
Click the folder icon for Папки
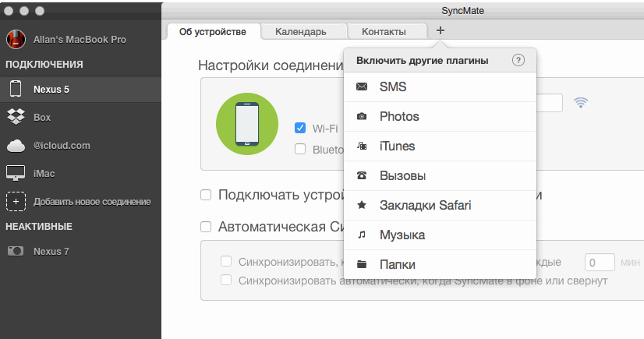tap(362, 264)
